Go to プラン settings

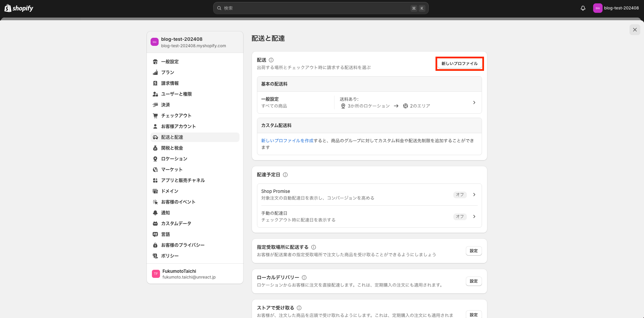[195, 73]
